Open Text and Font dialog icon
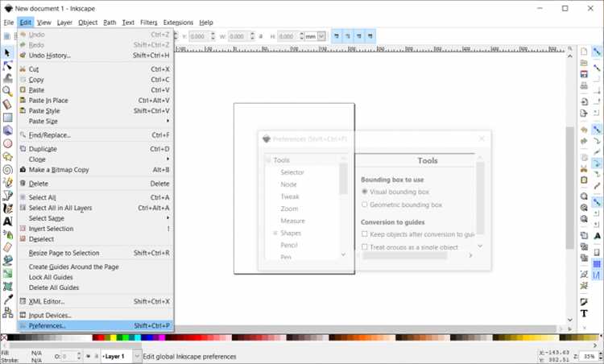Image resolution: width=604 pixels, height=364 pixels. coord(584,313)
